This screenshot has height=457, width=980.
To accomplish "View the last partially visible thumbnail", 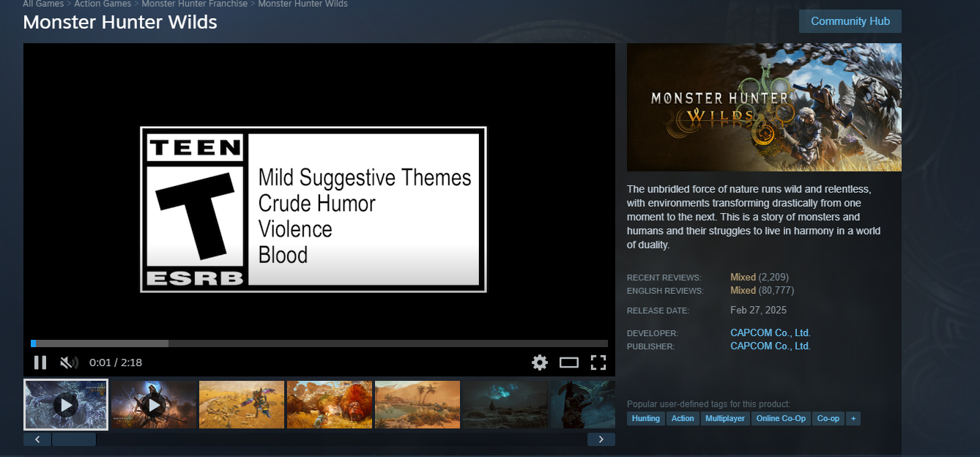I will (583, 404).
